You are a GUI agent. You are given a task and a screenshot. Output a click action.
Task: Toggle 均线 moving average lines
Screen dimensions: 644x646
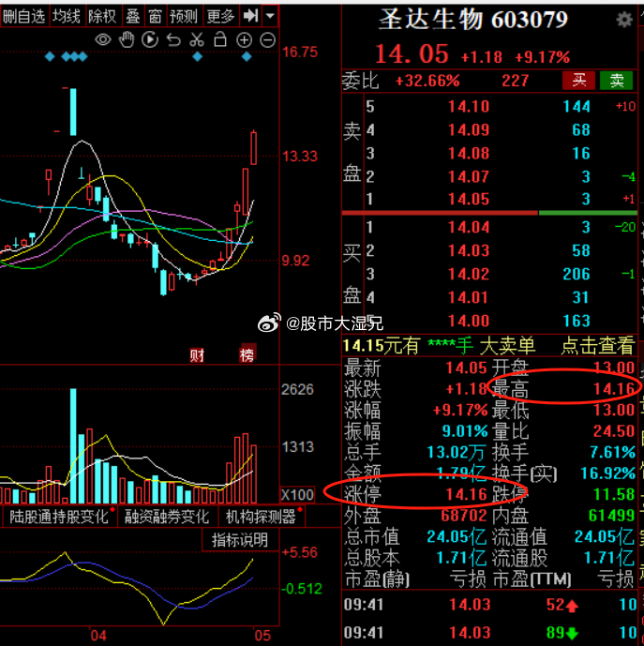tap(67, 16)
